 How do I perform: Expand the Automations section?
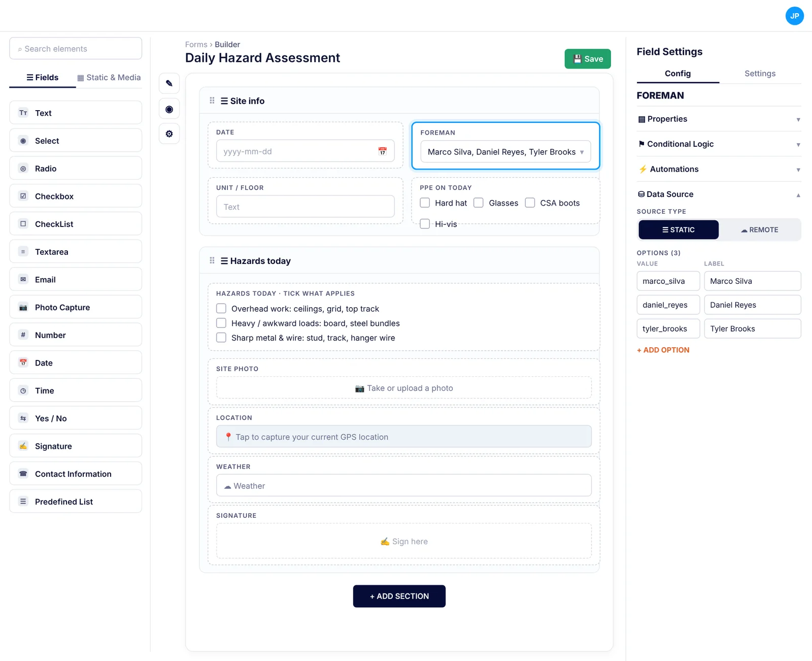point(719,169)
